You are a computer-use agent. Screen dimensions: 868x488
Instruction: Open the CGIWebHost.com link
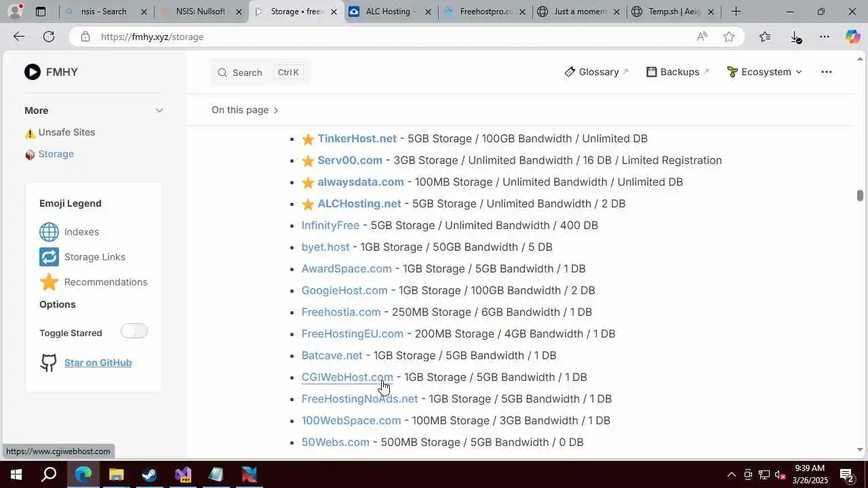tap(347, 377)
